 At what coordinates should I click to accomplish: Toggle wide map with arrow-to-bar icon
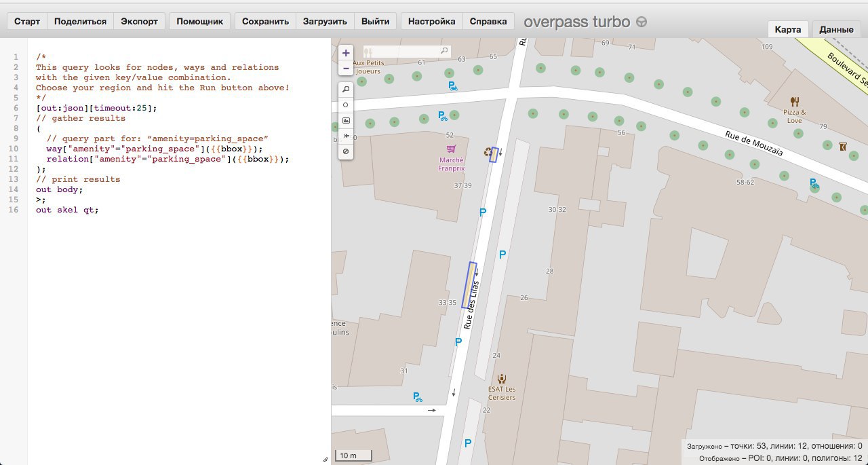click(x=346, y=136)
